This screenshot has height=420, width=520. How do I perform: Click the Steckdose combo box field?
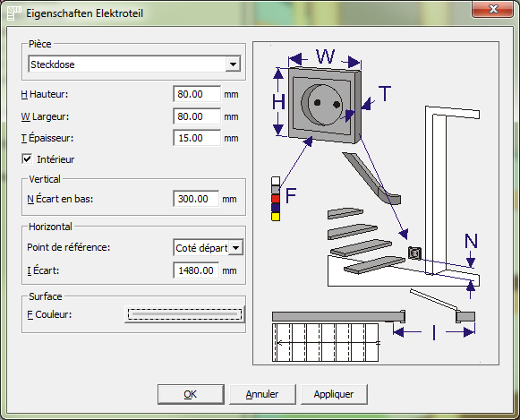click(134, 64)
